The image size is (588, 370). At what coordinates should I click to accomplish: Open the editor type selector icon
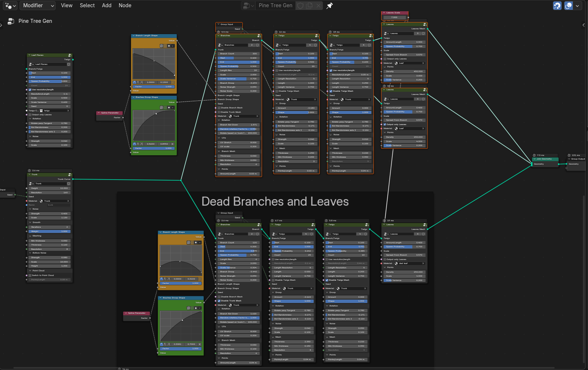coord(10,5)
